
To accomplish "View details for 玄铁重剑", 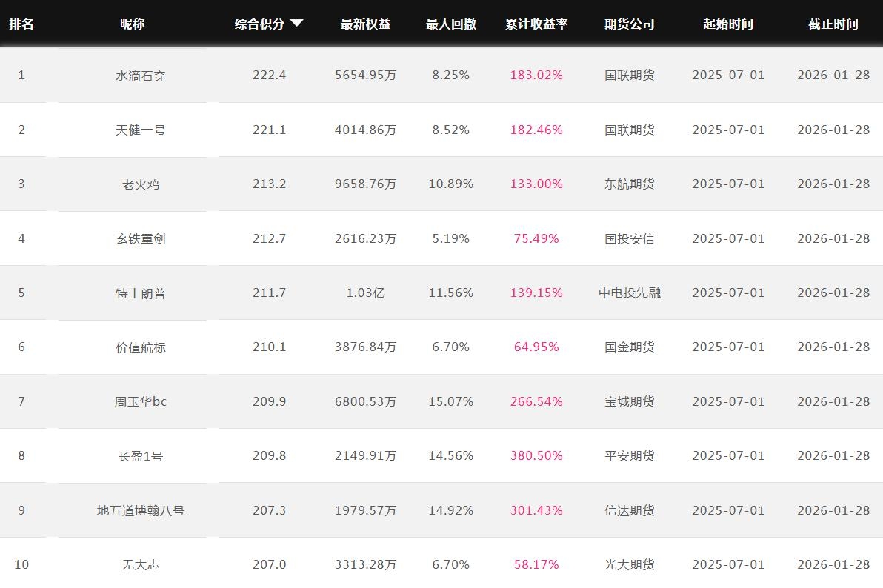I will [140, 239].
